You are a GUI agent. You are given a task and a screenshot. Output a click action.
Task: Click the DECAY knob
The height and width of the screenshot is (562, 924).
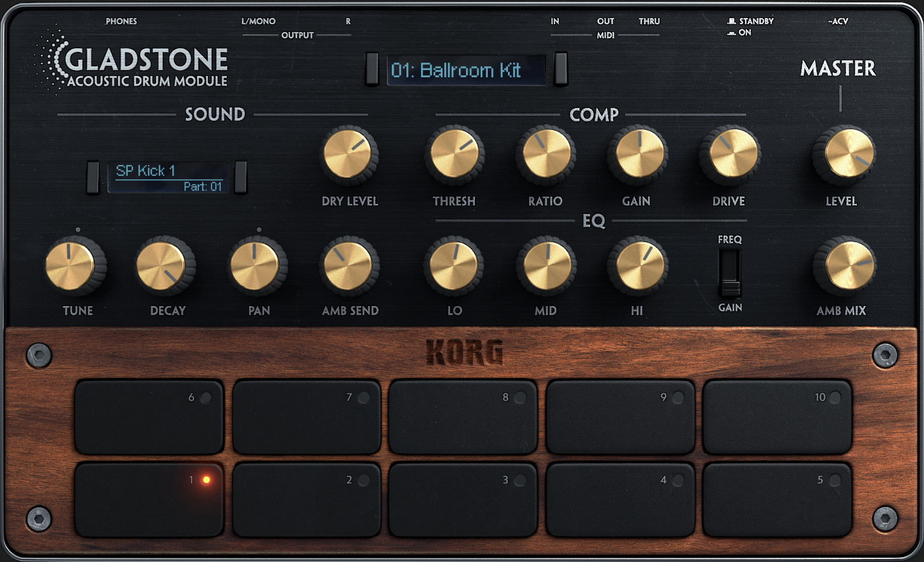[162, 266]
